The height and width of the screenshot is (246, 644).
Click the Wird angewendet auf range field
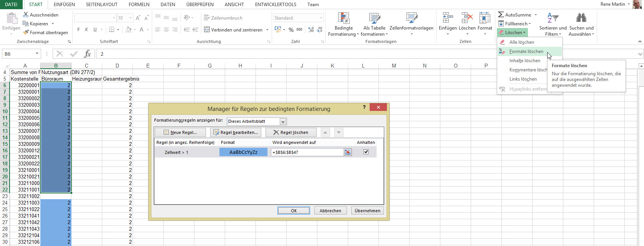pos(307,152)
